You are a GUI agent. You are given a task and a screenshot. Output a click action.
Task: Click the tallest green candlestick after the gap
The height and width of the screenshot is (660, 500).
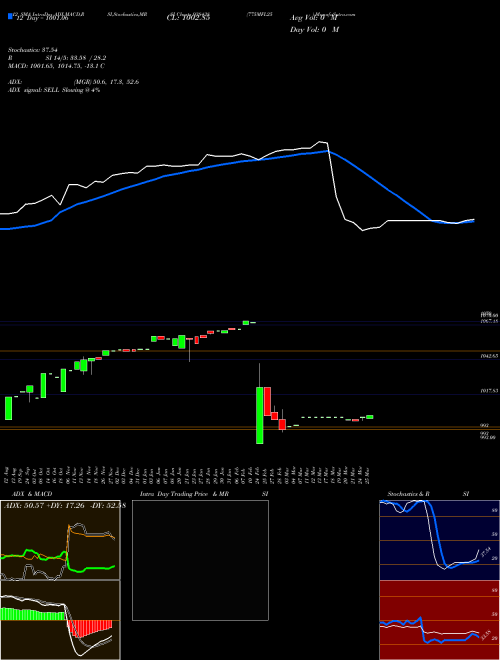click(x=260, y=415)
